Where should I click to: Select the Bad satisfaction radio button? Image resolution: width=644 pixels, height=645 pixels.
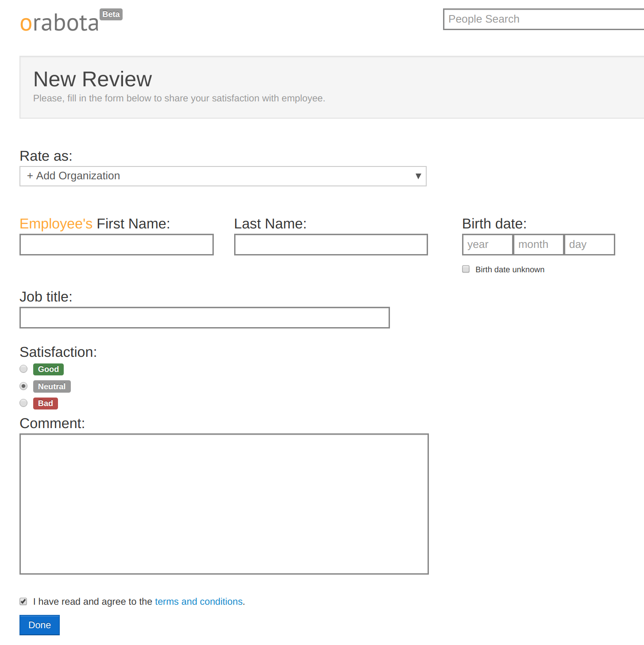[24, 403]
